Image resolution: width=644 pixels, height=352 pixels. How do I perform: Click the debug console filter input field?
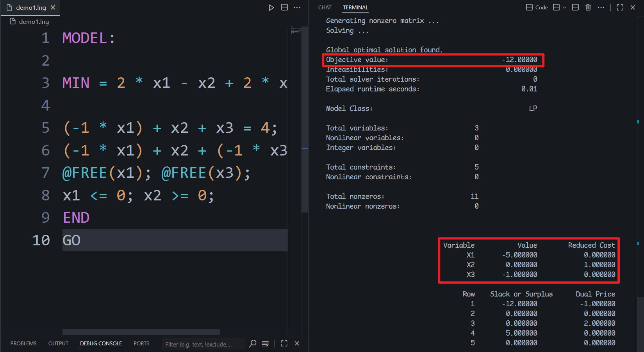click(x=203, y=344)
